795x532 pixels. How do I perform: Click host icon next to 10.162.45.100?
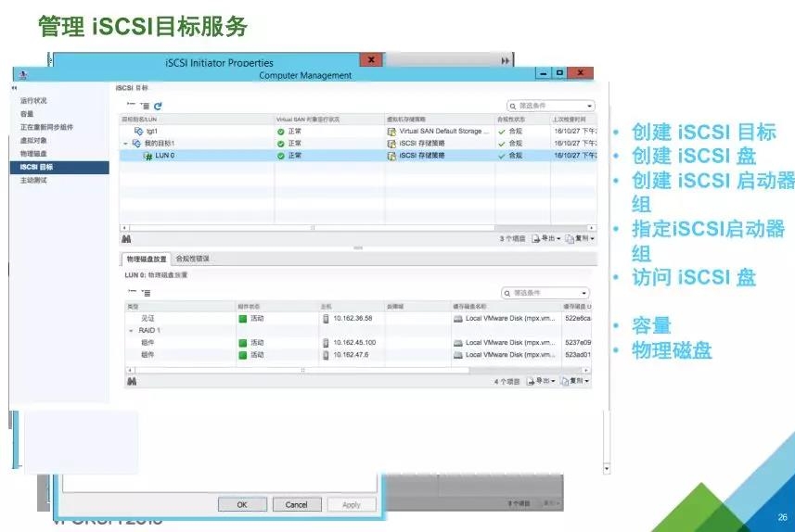pyautogui.click(x=326, y=342)
